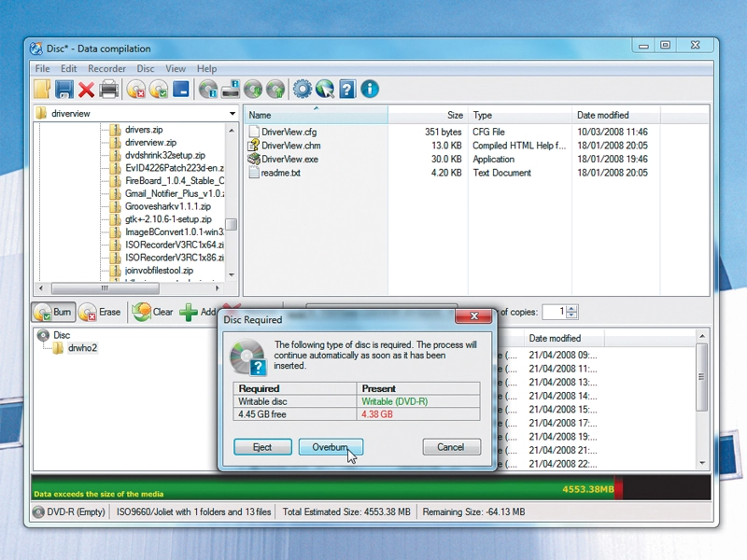
Task: Click the green disc capacity bar
Action: [x=322, y=486]
